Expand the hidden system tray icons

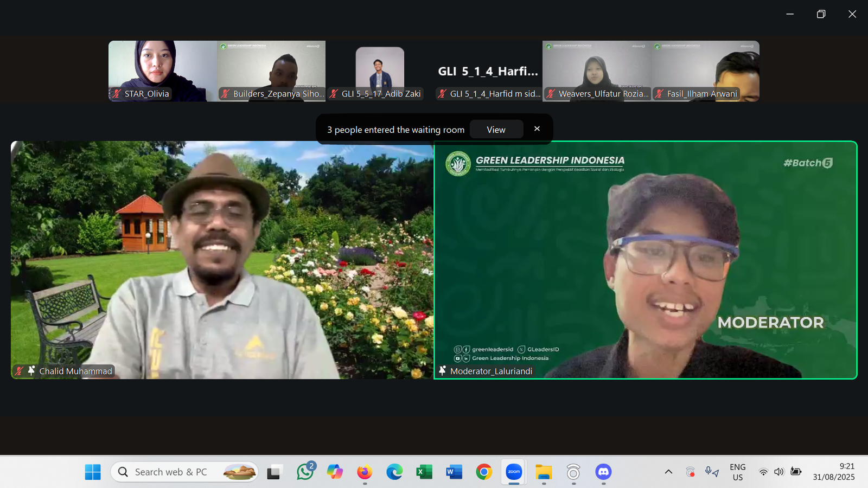click(x=668, y=472)
